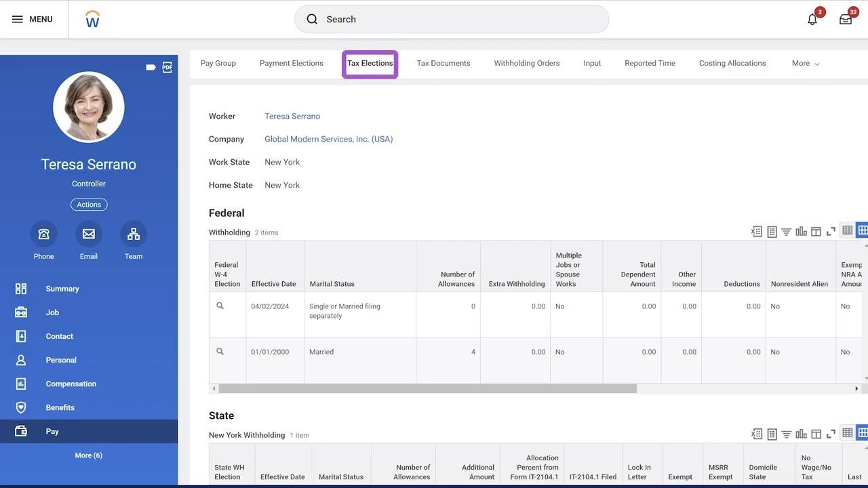This screenshot has height=488, width=868.
Task: Open Job in the sidebar
Action: (x=89, y=312)
